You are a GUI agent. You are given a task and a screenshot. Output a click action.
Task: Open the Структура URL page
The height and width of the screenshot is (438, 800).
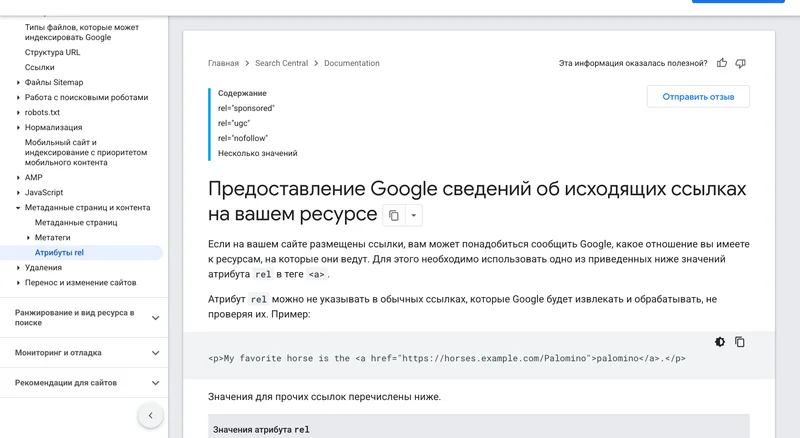[x=53, y=52]
